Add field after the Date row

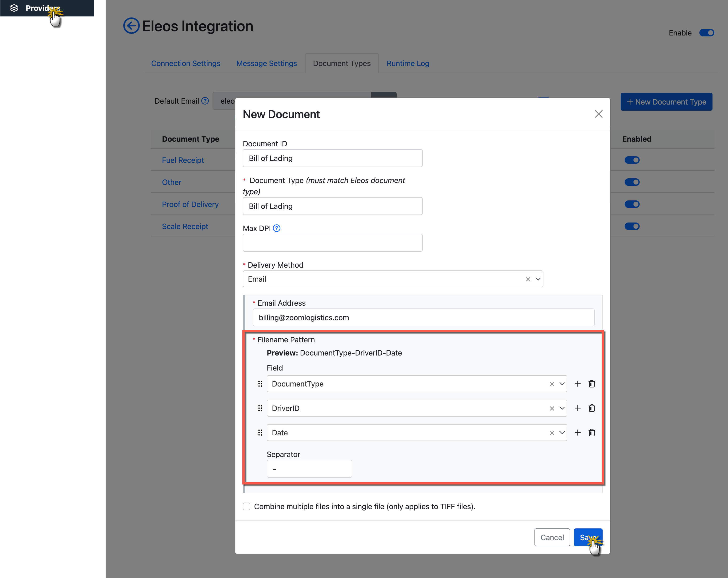point(577,433)
